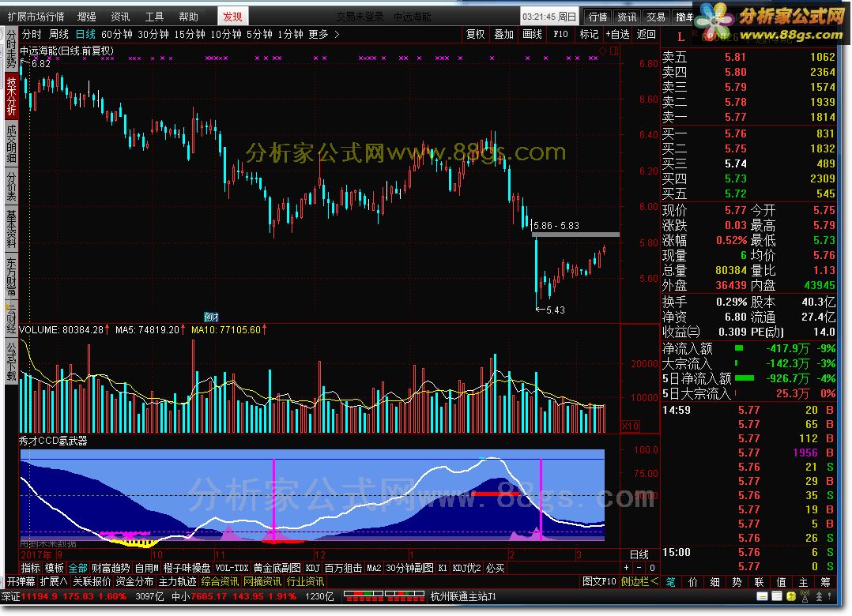Open the 模板 template list
The image size is (852, 616).
click(55, 568)
